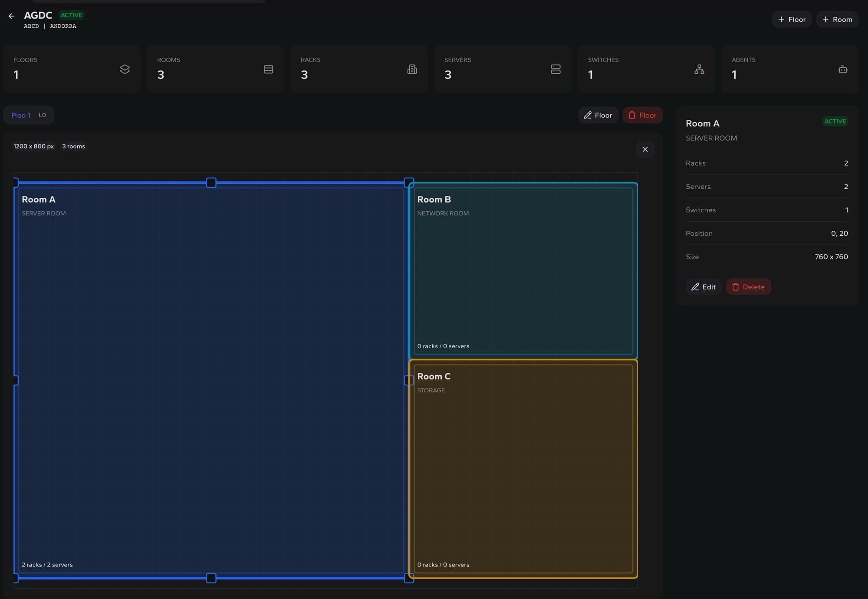
Task: Click the SERVER ROOM text in details panel
Action: [x=711, y=138]
